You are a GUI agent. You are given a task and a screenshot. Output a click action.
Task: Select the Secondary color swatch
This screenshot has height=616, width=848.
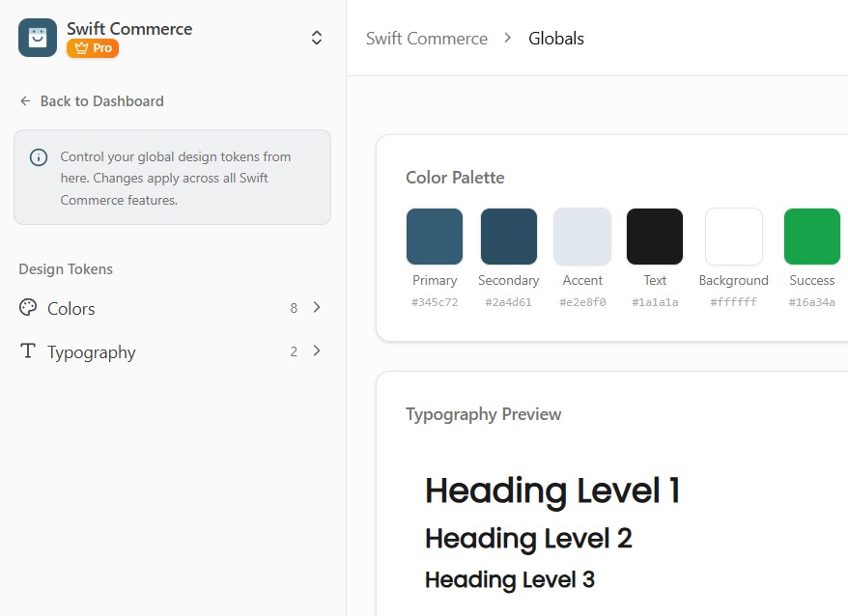click(509, 237)
